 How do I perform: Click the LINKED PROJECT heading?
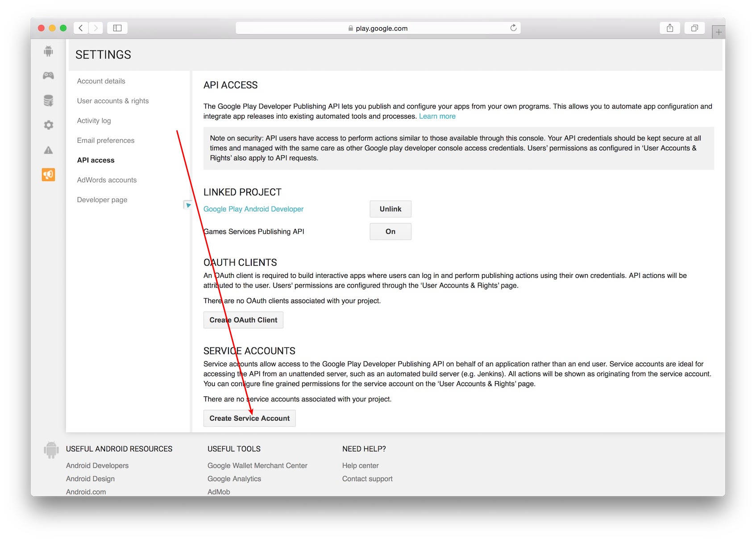tap(242, 192)
